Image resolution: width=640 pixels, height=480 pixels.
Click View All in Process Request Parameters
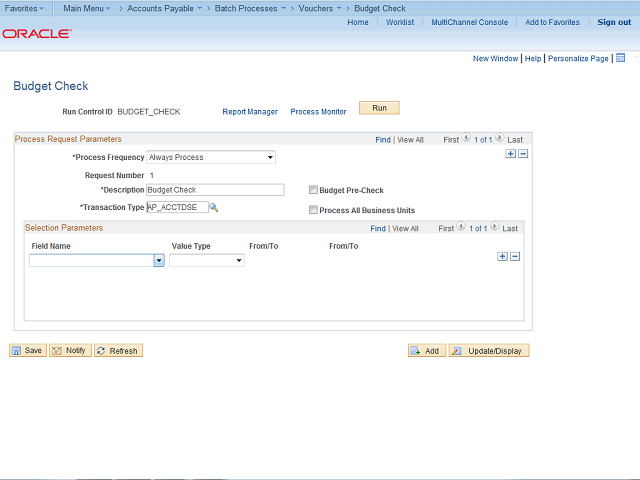410,140
